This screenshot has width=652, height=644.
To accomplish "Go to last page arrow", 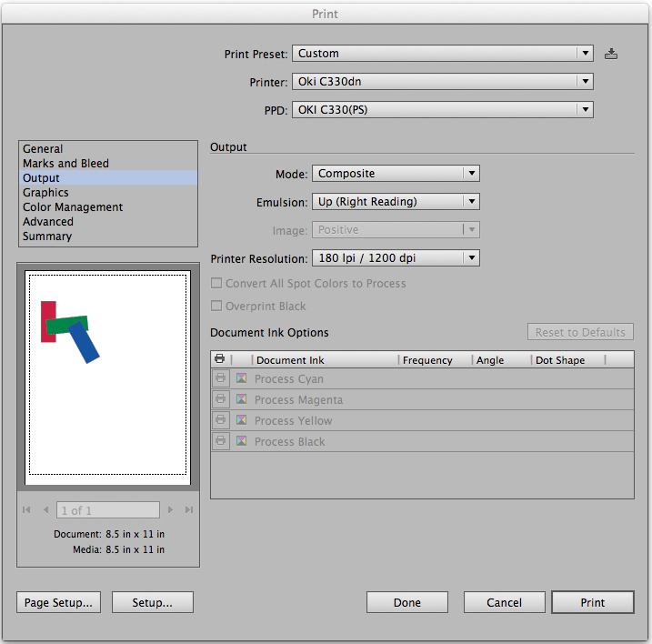I will 189,509.
